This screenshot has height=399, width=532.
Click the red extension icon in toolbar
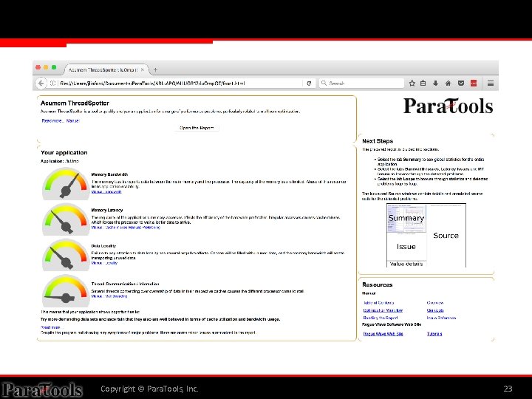474,83
